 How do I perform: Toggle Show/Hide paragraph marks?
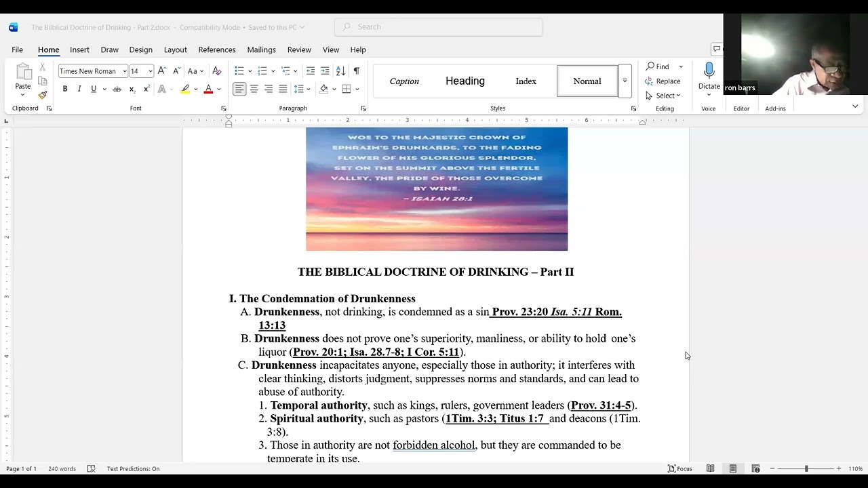click(x=357, y=71)
